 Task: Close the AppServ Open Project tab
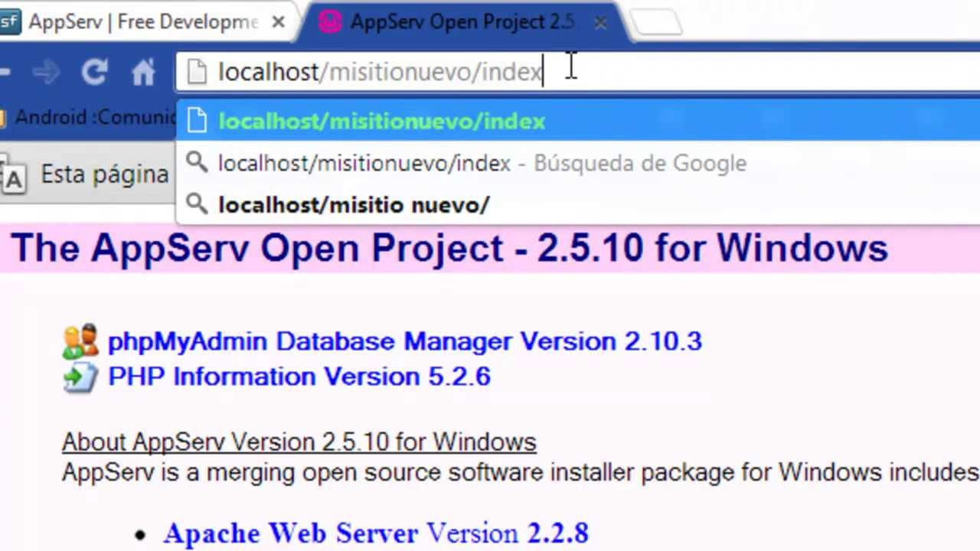(x=601, y=23)
